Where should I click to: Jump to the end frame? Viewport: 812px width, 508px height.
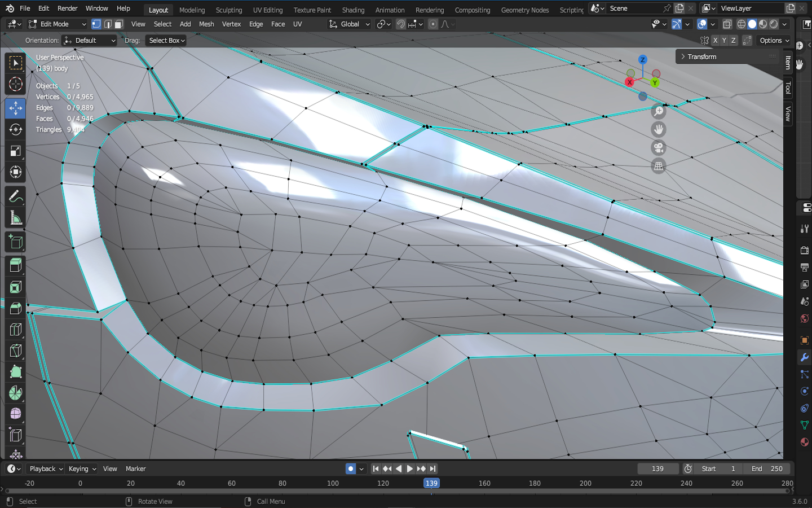(x=433, y=468)
